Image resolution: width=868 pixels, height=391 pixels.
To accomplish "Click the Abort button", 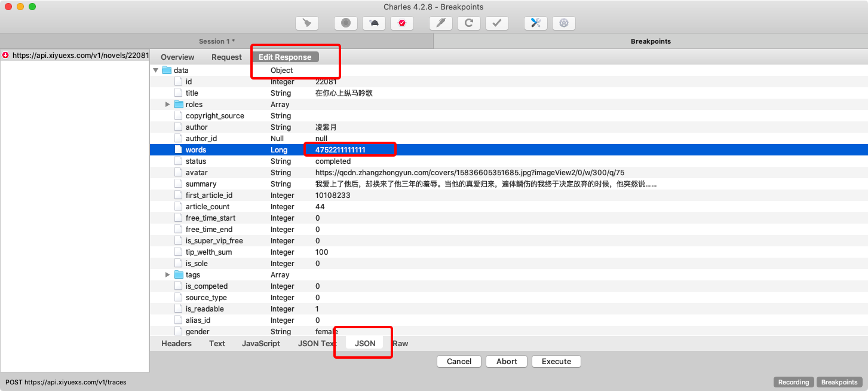I will 507,362.
